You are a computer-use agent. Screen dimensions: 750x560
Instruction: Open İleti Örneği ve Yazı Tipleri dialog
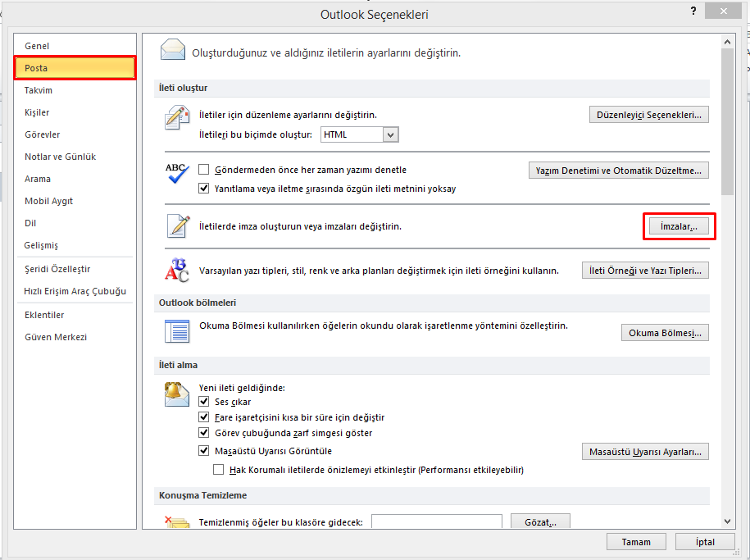(x=645, y=271)
